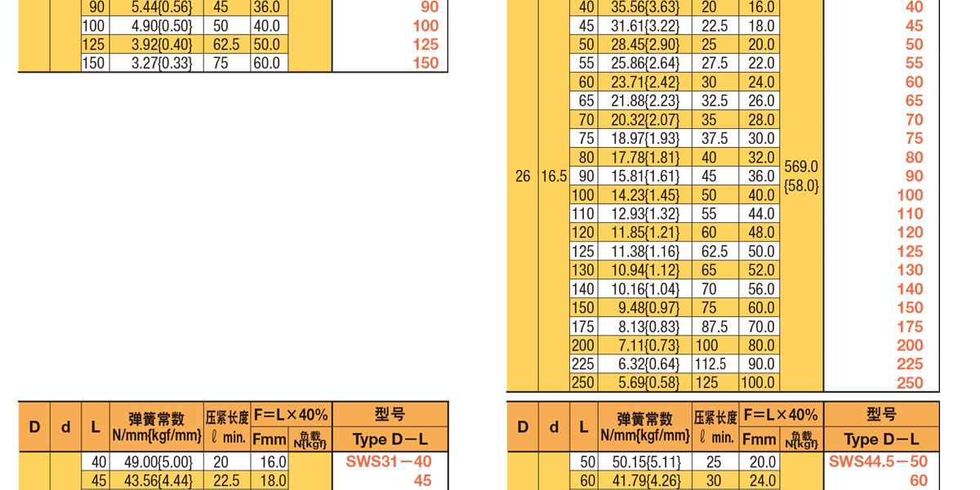Viewport: 980px width, 490px height.
Task: Select the spring constant 5.69{0.58} cell
Action: [x=644, y=382]
